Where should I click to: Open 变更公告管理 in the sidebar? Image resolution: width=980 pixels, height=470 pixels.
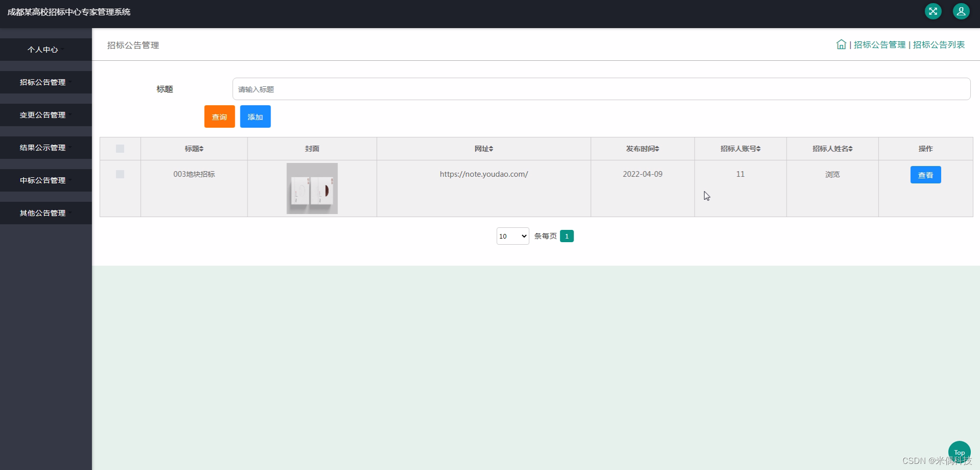point(46,115)
